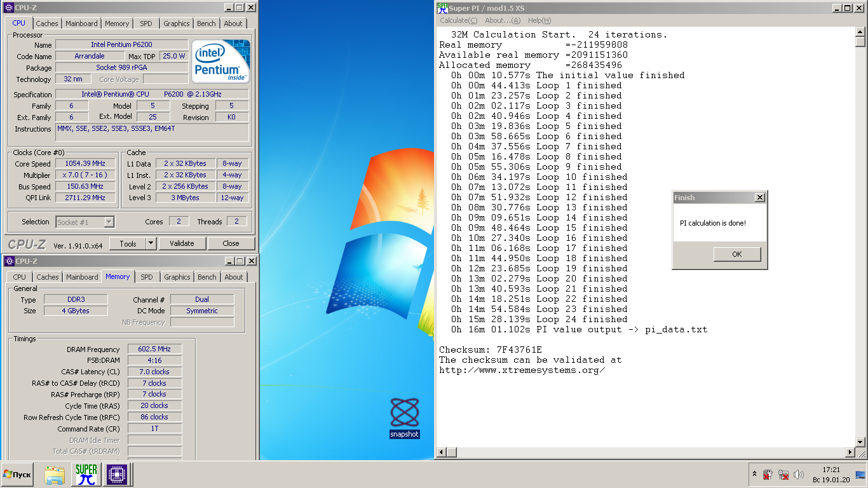Click the Show desktop icon in tray
Viewport: 868px width, 488px height.
pos(861,475)
